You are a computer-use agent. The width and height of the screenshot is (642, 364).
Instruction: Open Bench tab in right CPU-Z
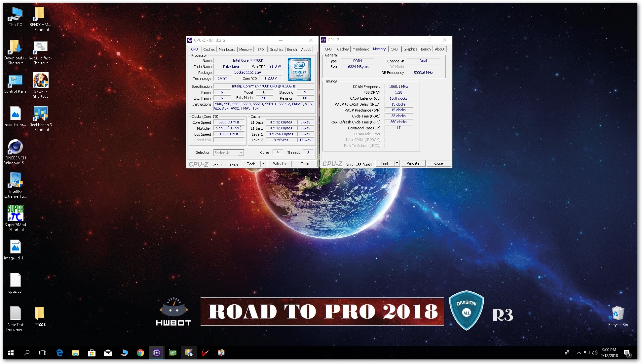tap(426, 49)
